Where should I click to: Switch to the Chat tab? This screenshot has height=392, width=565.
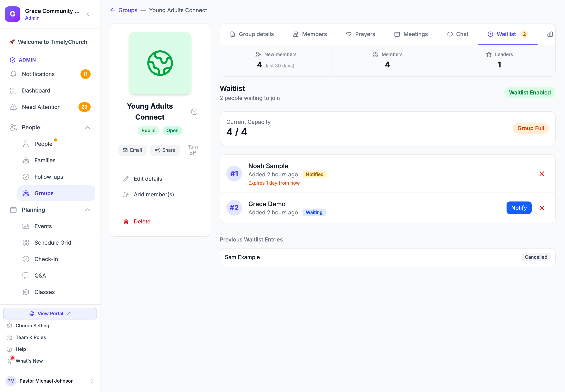click(458, 34)
